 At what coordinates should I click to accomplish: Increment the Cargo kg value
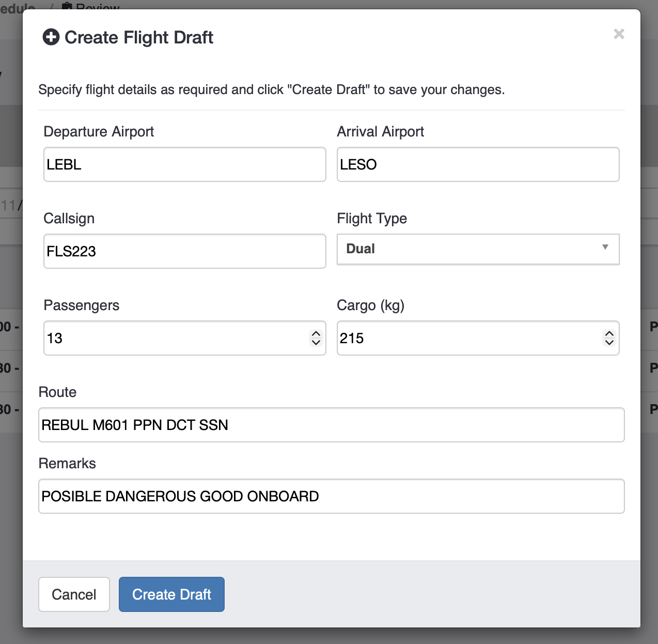609,334
